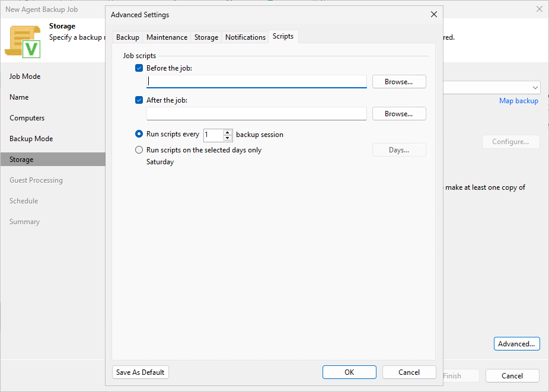
Task: Click the backup session number field
Action: (x=213, y=135)
